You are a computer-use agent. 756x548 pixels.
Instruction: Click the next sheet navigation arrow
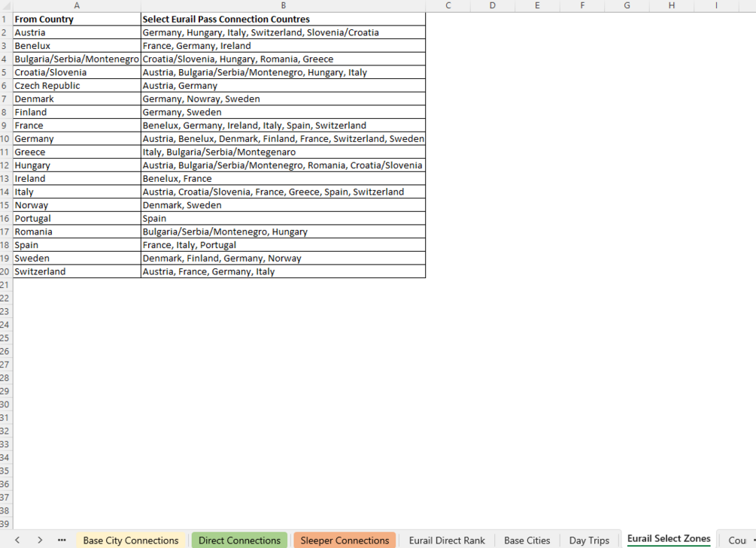40,540
